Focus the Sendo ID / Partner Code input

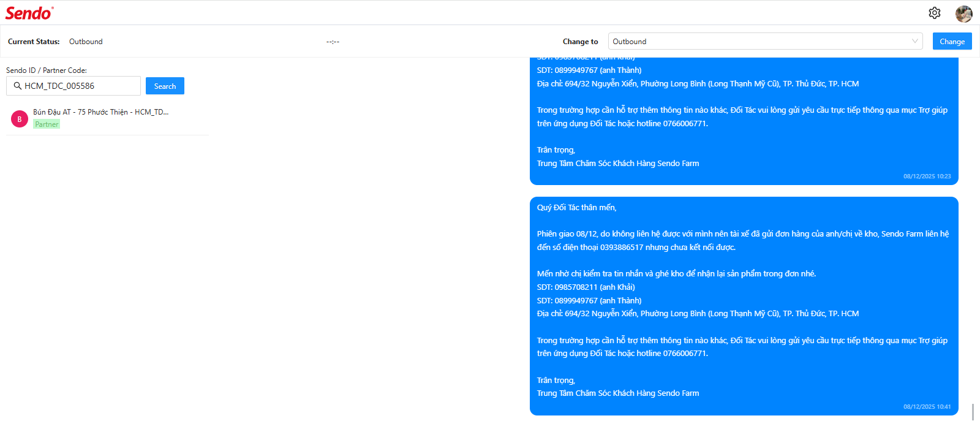tap(80, 86)
